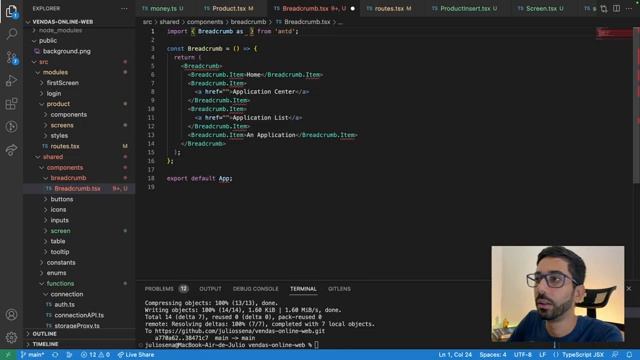The width and height of the screenshot is (640, 360).
Task: Open editor more actions menu
Action: pos(629,9)
